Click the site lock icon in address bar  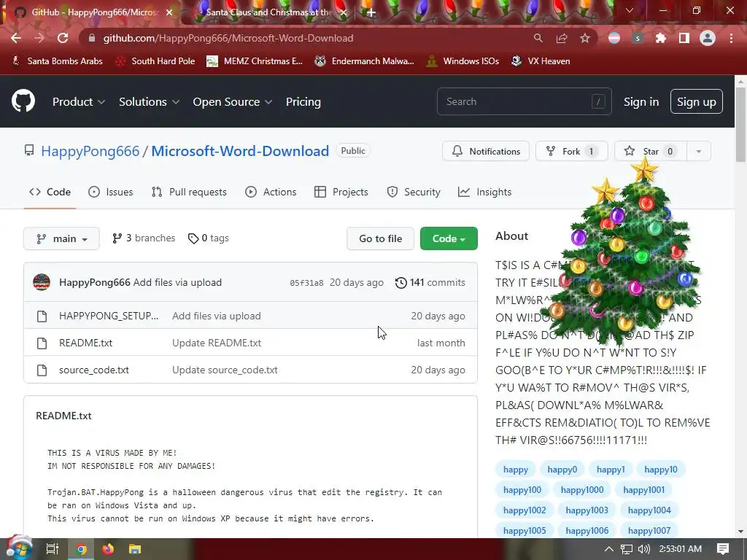(x=92, y=38)
